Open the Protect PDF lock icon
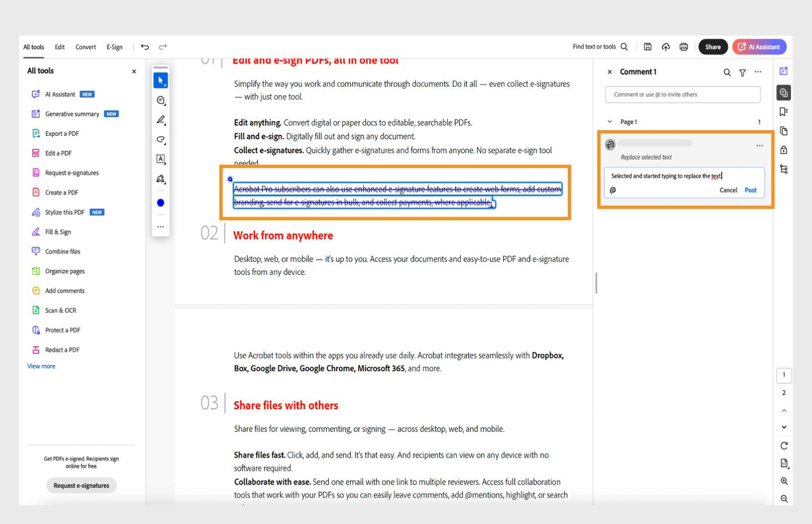812x524 pixels. point(784,149)
